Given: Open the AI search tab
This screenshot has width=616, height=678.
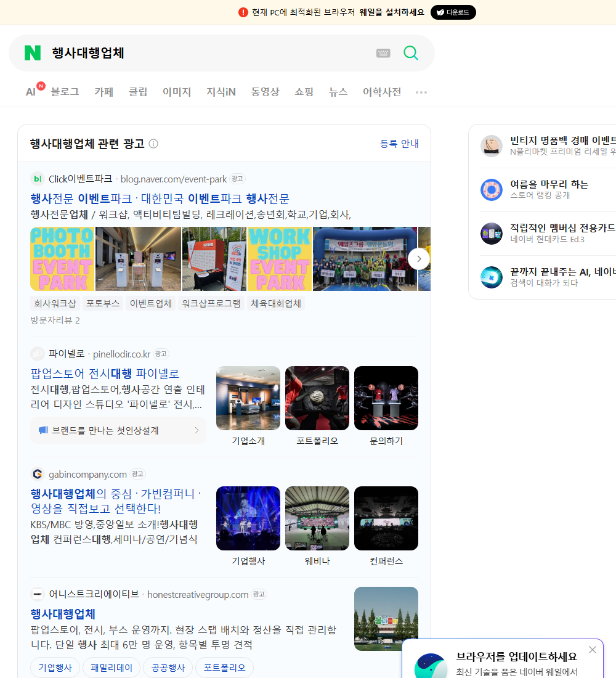Looking at the screenshot, I should coord(31,92).
